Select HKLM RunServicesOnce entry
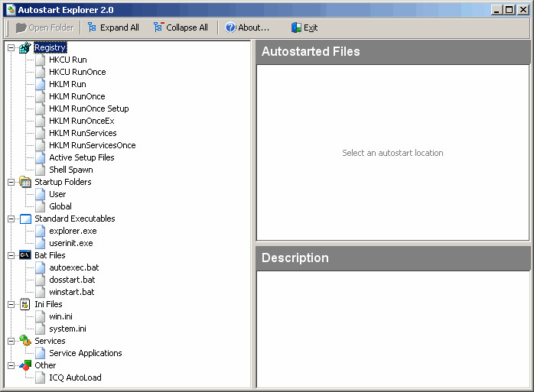The width and height of the screenshot is (534, 392). click(93, 145)
